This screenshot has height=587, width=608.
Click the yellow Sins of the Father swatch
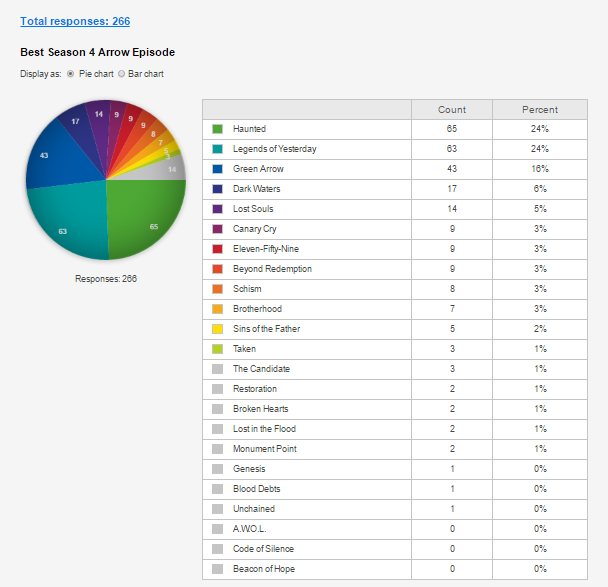coord(218,329)
